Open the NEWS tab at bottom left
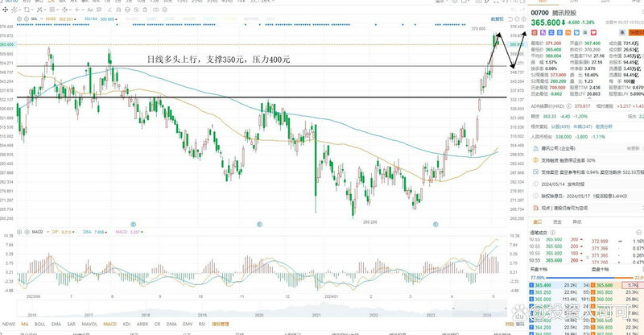This screenshot has height=335, width=644. click(x=7, y=324)
